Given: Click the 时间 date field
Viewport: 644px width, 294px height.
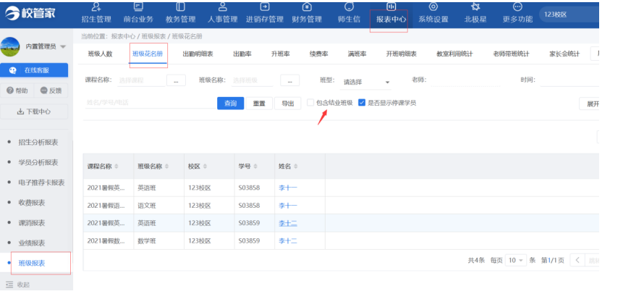Looking at the screenshot, I should click(x=569, y=80).
